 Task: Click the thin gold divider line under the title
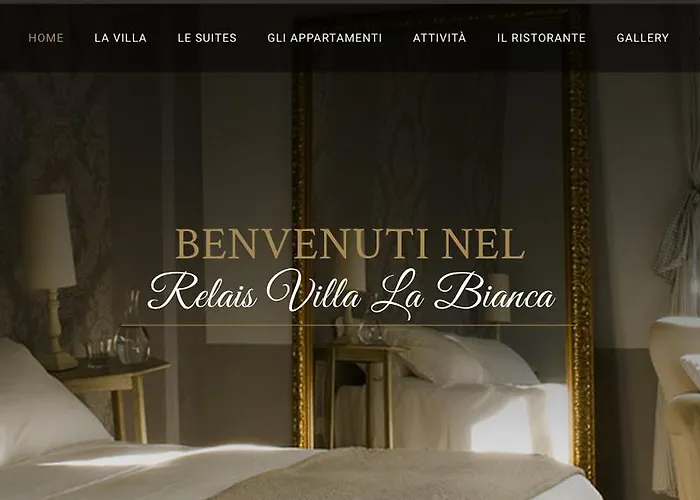pyautogui.click(x=347, y=325)
